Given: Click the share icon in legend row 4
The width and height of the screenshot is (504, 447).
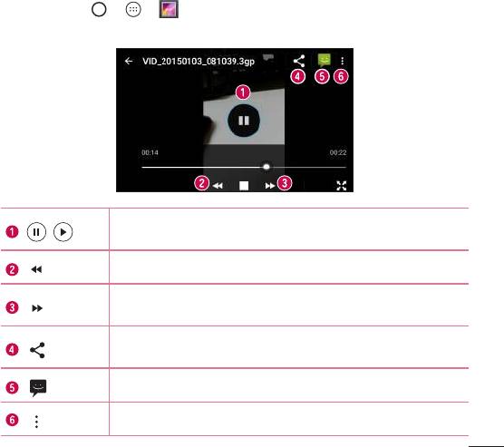Looking at the screenshot, I should pos(37,350).
